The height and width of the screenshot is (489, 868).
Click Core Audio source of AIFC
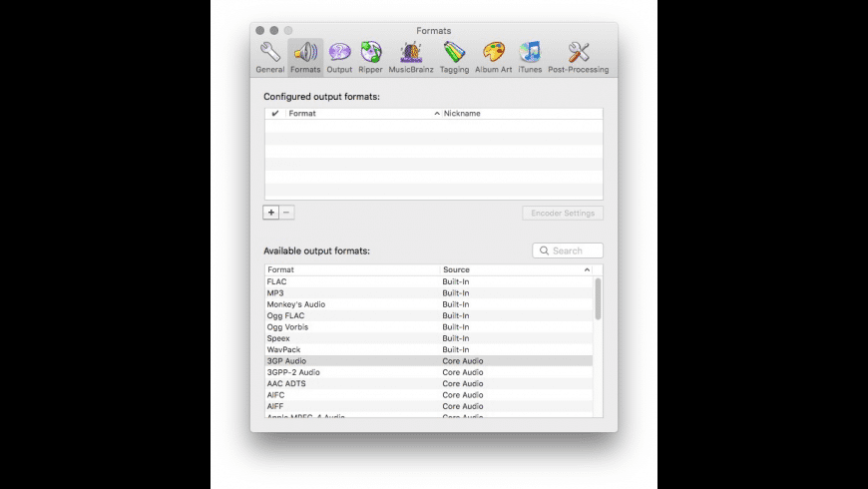[x=463, y=395]
